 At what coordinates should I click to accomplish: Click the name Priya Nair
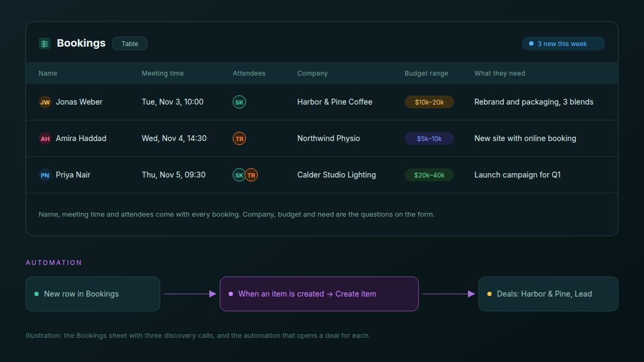pyautogui.click(x=73, y=175)
